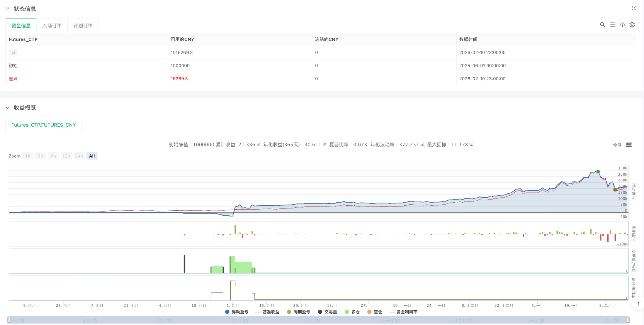Open the 计划订单 tab
The image size is (644, 325).
pyautogui.click(x=83, y=26)
